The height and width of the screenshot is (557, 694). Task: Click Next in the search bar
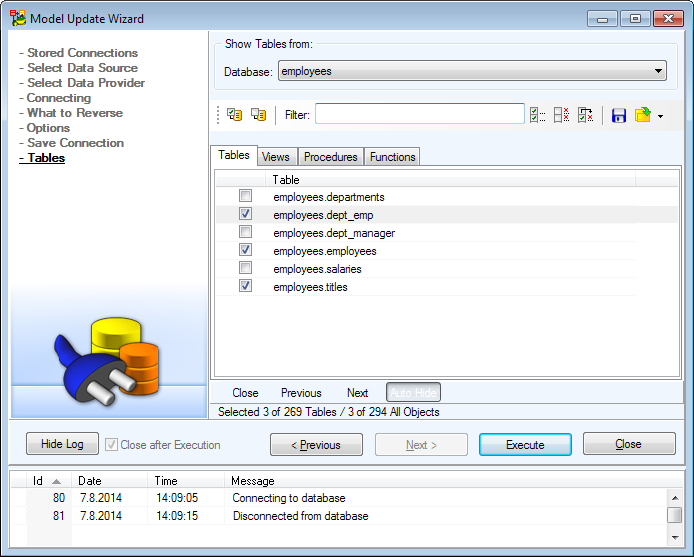coord(357,393)
